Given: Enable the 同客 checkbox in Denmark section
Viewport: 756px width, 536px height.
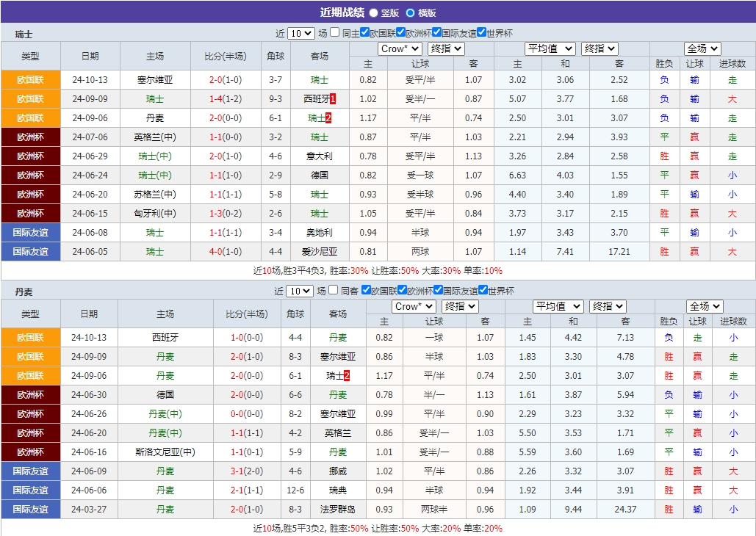Looking at the screenshot, I should coord(334,289).
